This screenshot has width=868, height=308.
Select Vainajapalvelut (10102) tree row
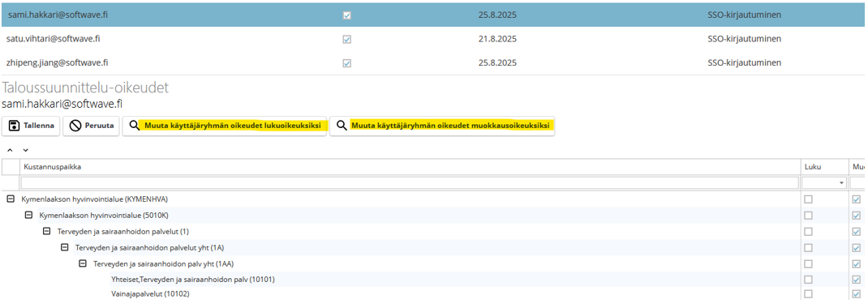tap(433, 293)
